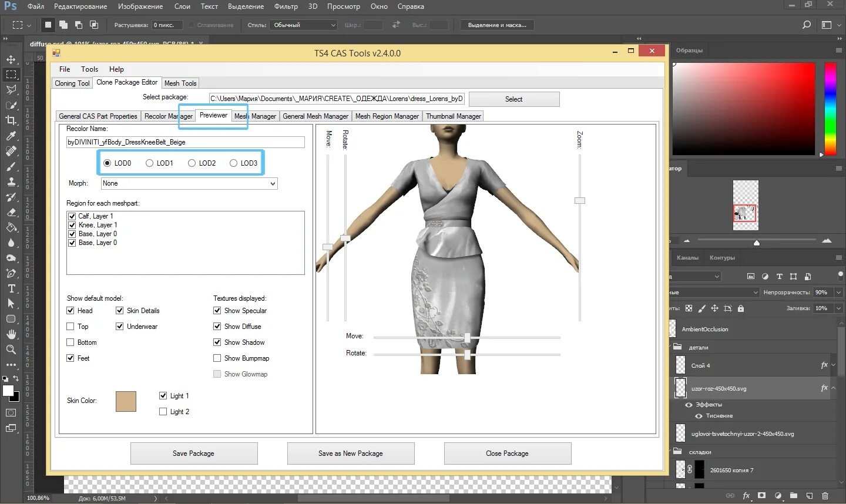Switch to the Mesh Tools tab
This screenshot has width=846, height=504.
180,83
